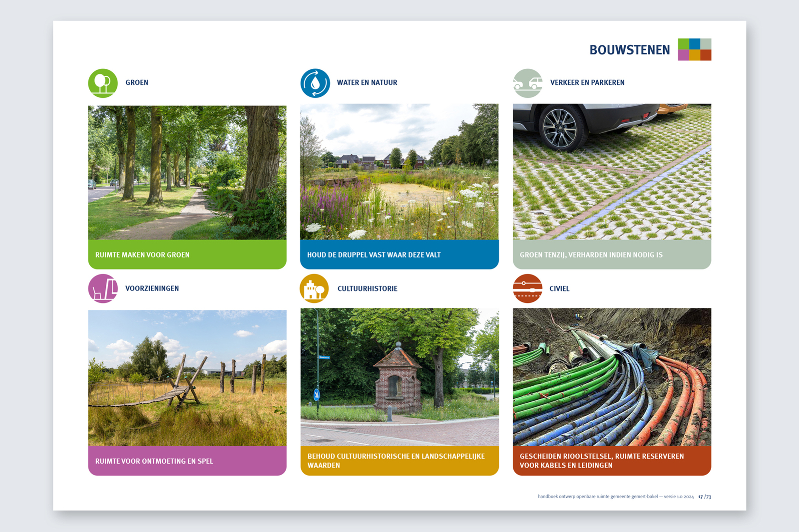The height and width of the screenshot is (532, 799).
Task: Select the yellow Cultuurhistorie building icon
Action: tap(315, 288)
